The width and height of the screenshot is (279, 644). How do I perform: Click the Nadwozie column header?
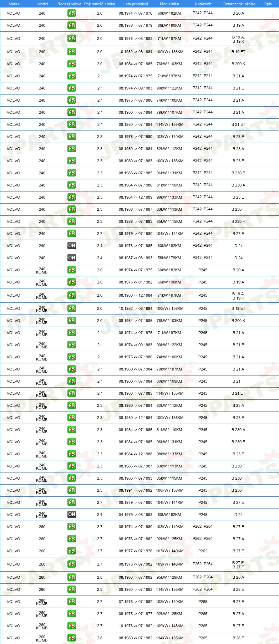(x=203, y=4)
